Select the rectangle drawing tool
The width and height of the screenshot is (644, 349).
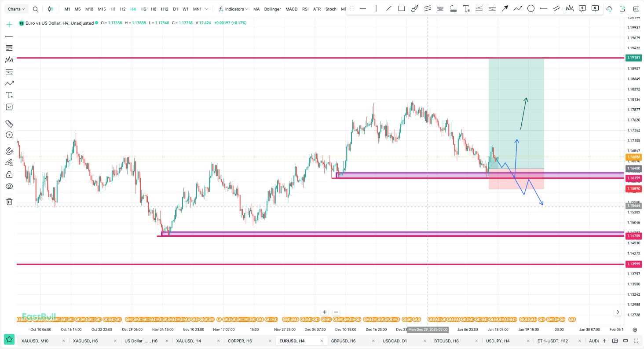[x=402, y=8]
